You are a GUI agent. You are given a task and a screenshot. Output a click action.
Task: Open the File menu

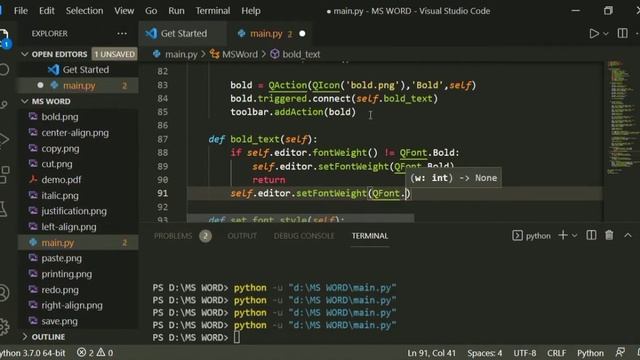21,11
